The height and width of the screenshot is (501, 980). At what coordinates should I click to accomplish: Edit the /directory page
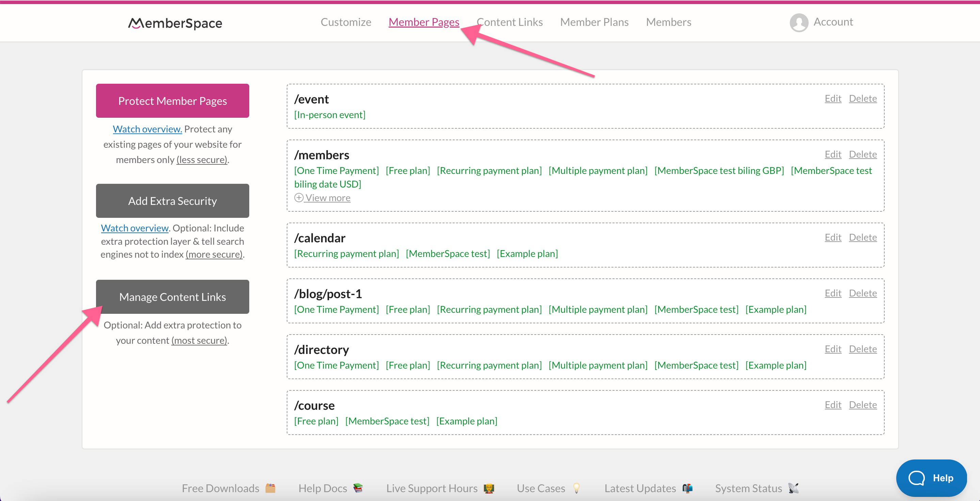833,349
